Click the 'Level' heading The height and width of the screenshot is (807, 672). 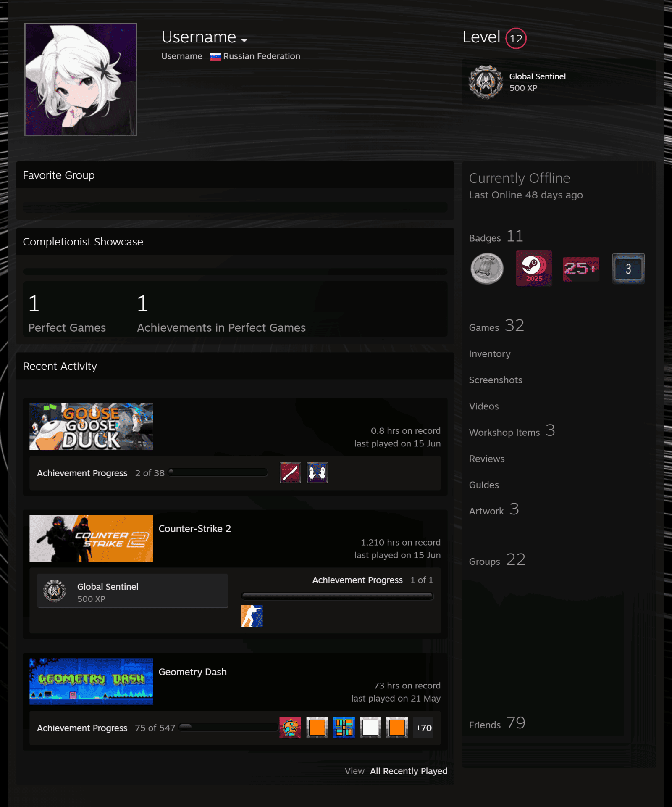tap(481, 37)
